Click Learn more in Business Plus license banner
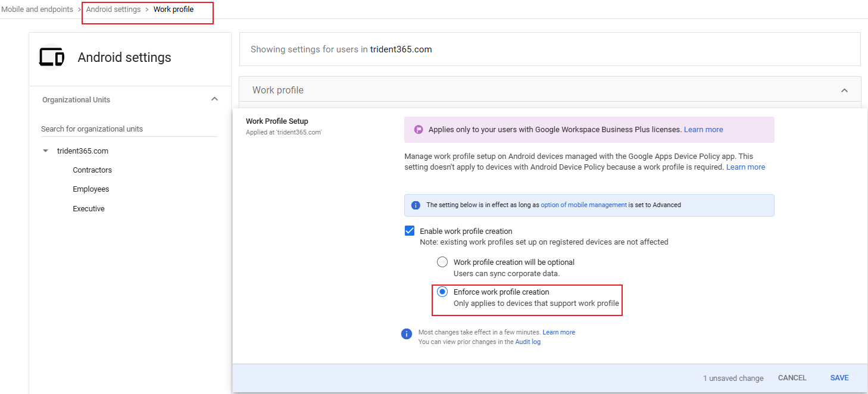 tap(703, 129)
